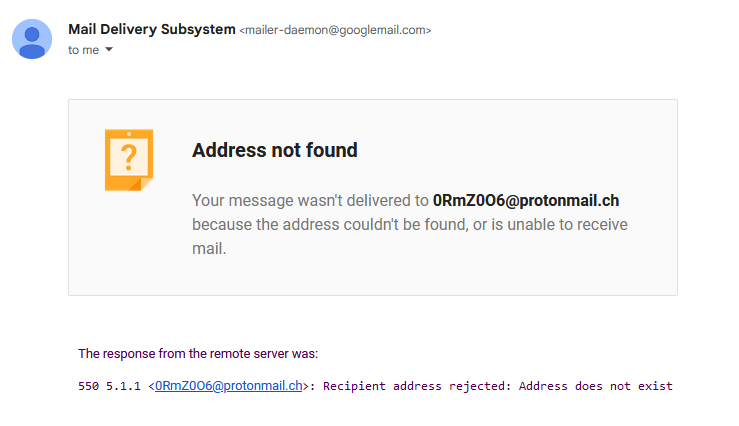Click the mailer-daemon@googlemail.com sender address
Screen dimensions: 739x426
(x=335, y=30)
